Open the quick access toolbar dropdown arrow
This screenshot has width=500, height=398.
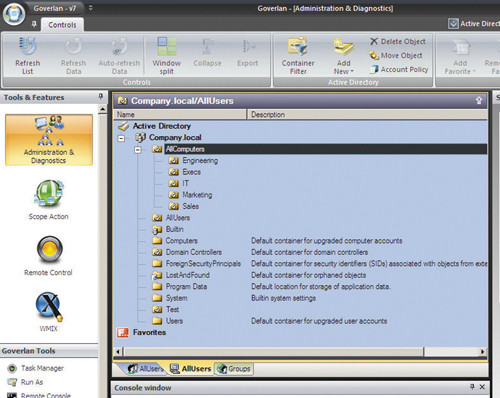(x=90, y=8)
